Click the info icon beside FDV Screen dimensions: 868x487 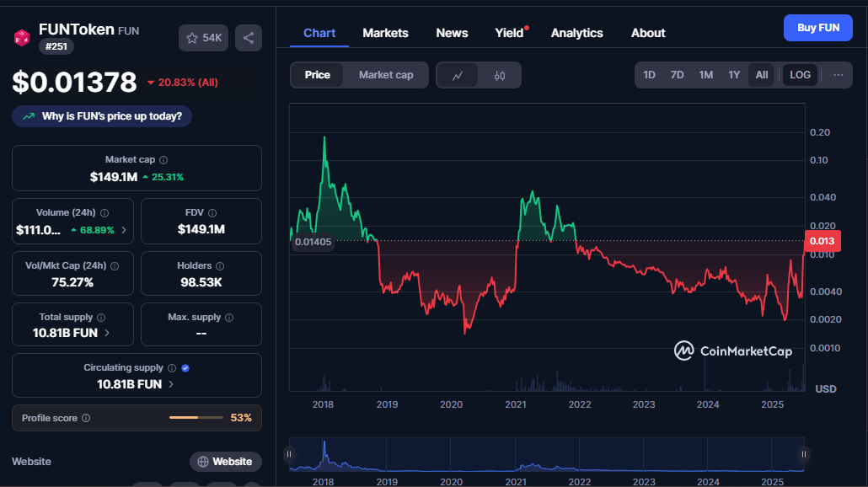coord(212,213)
